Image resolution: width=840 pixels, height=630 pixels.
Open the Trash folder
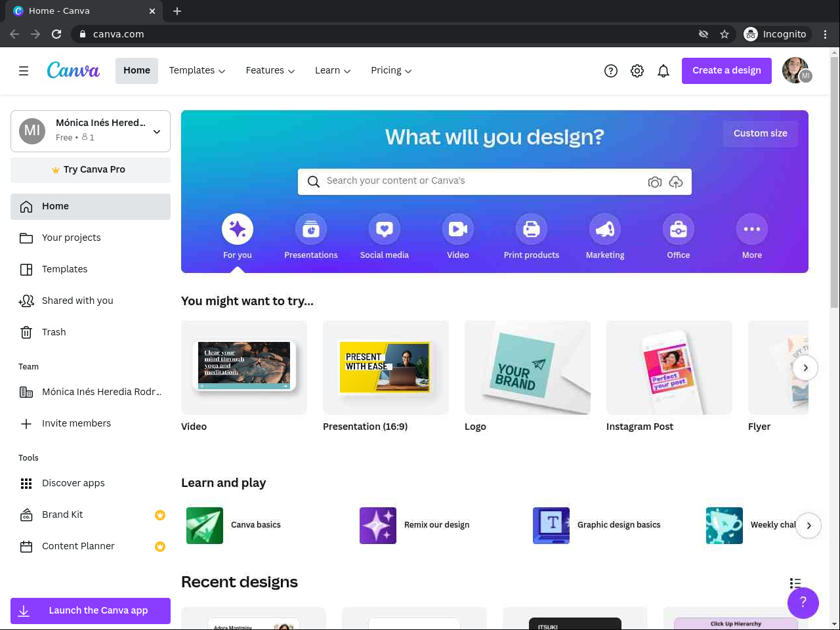point(91,333)
